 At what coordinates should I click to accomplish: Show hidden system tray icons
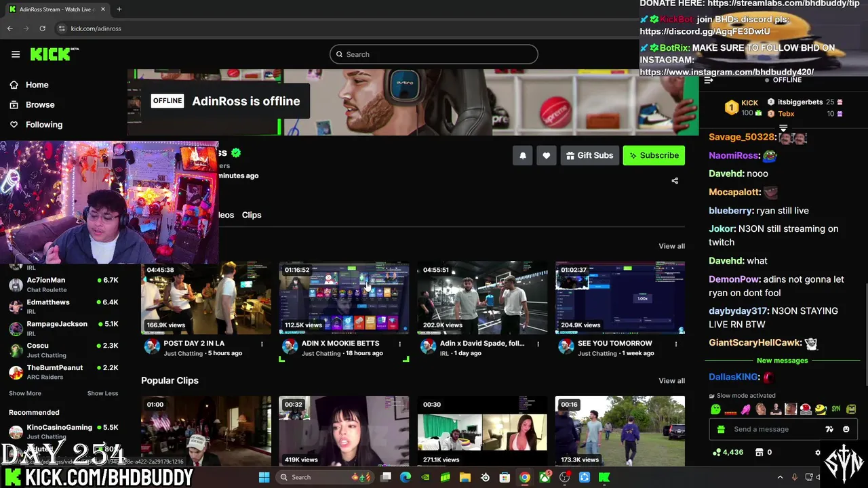click(x=780, y=477)
